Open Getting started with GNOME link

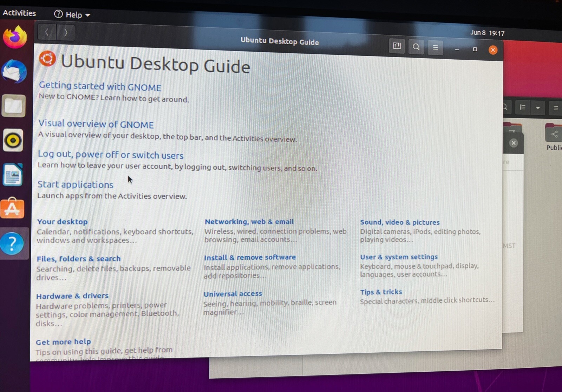pos(100,86)
